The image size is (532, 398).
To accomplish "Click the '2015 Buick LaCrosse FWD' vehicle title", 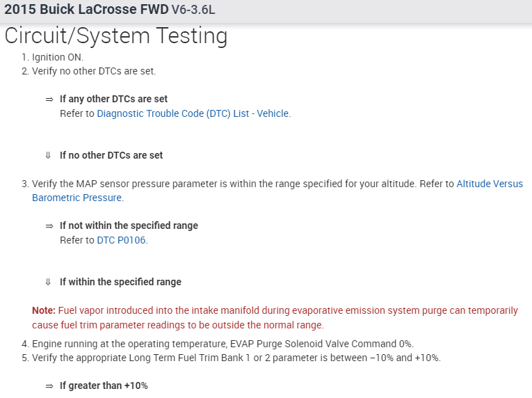I will tap(86, 10).
